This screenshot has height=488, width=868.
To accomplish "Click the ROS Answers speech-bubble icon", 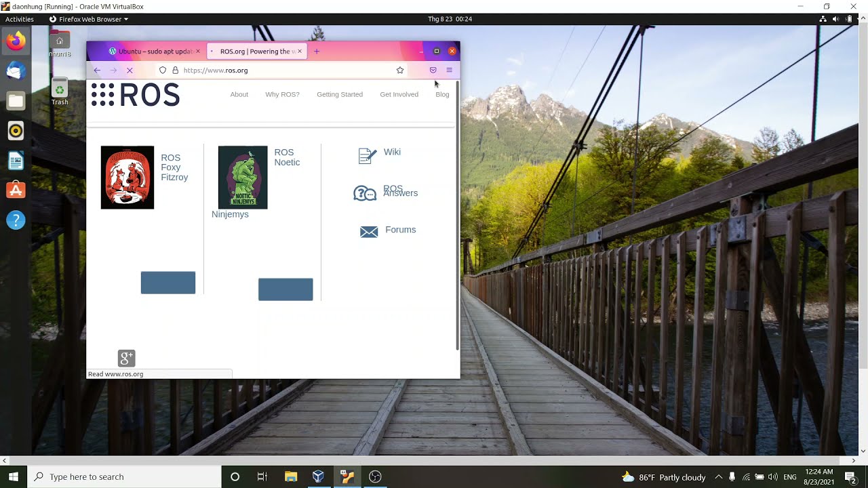I will tap(365, 194).
